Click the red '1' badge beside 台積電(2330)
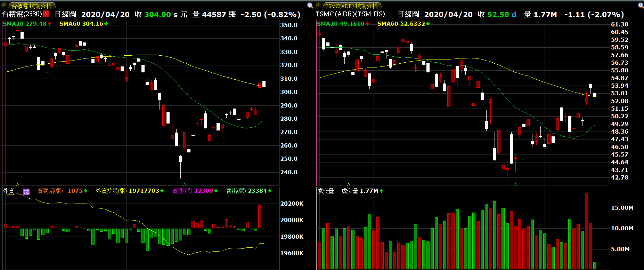644x270 pixels. point(46,14)
